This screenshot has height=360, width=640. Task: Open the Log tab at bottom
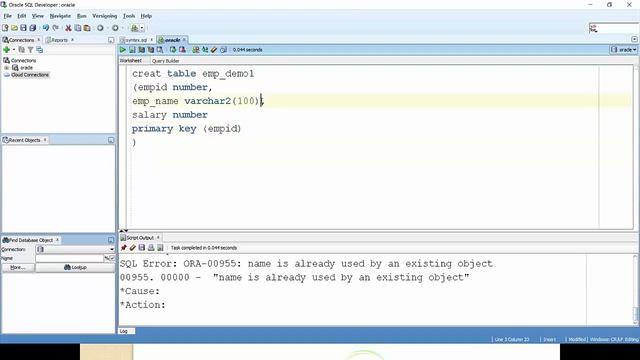pyautogui.click(x=124, y=331)
